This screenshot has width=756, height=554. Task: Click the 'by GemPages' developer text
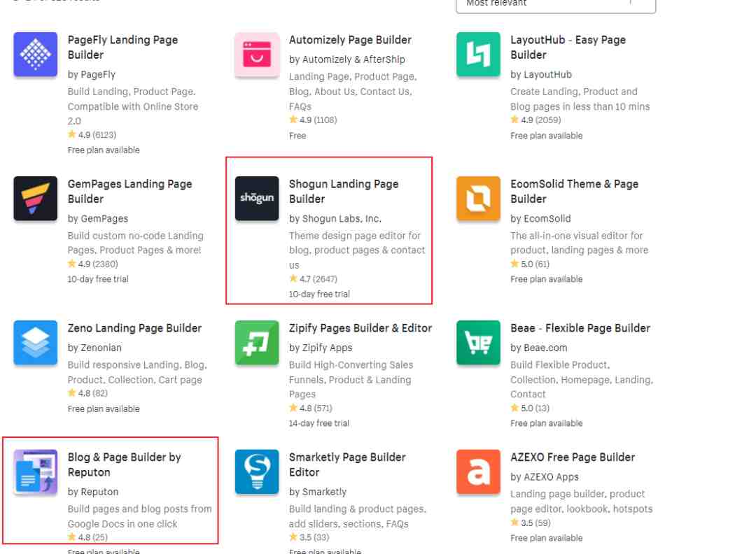tap(98, 219)
